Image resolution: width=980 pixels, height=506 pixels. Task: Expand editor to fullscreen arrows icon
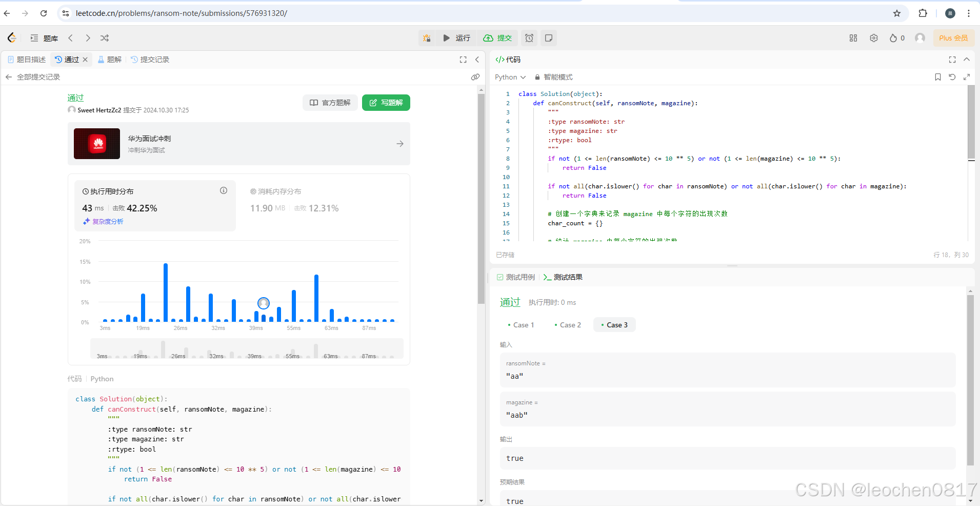(x=967, y=77)
